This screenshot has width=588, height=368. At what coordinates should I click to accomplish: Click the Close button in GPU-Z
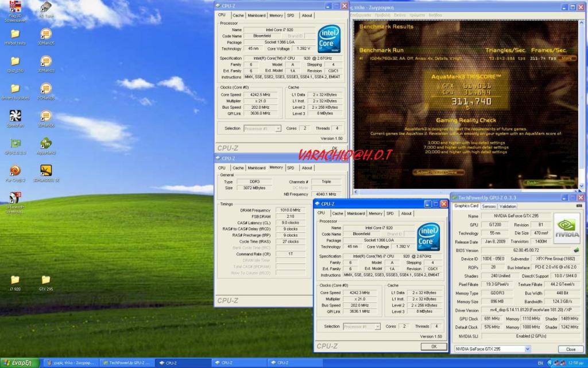571,349
